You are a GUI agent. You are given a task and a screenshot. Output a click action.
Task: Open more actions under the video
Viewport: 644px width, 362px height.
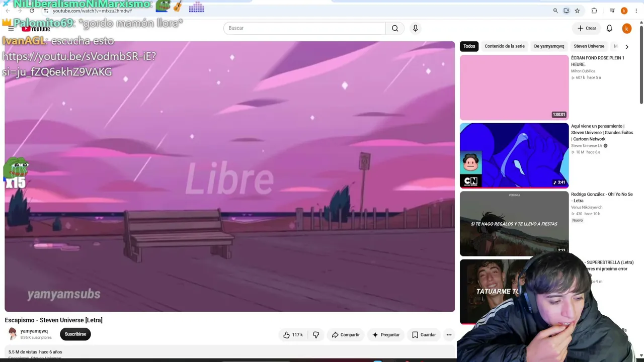click(x=449, y=335)
